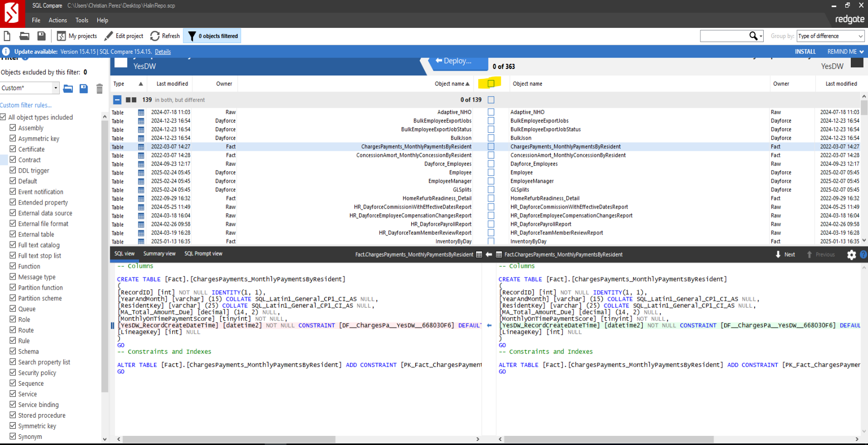Viewport: 868px width, 445px height.
Task: Toggle the 0 objects filtered funnel
Action: click(212, 36)
